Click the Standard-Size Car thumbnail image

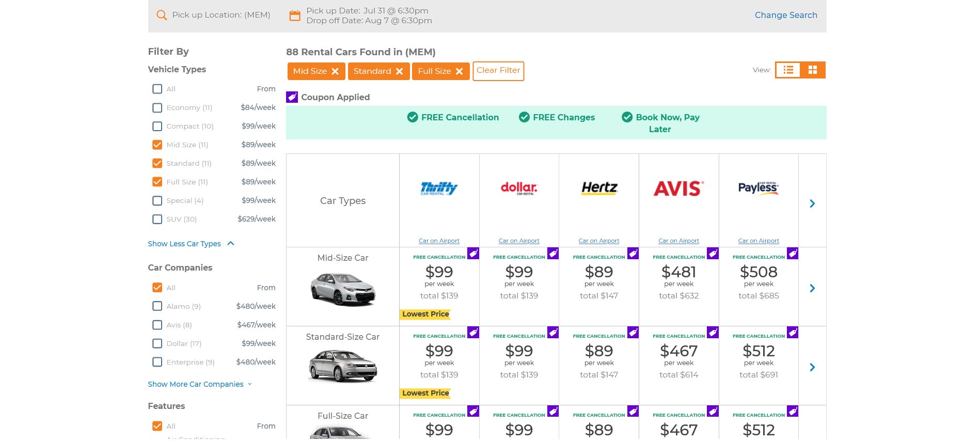click(x=343, y=366)
